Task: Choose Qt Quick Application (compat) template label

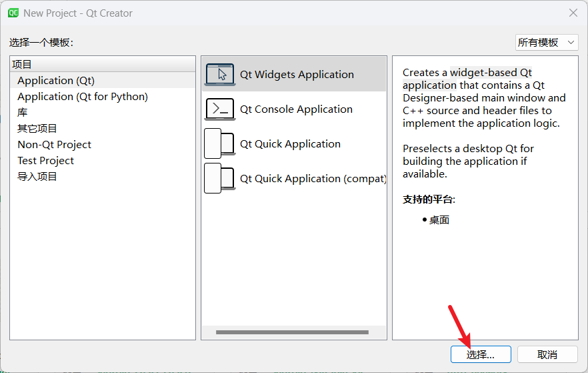Action: coord(313,179)
